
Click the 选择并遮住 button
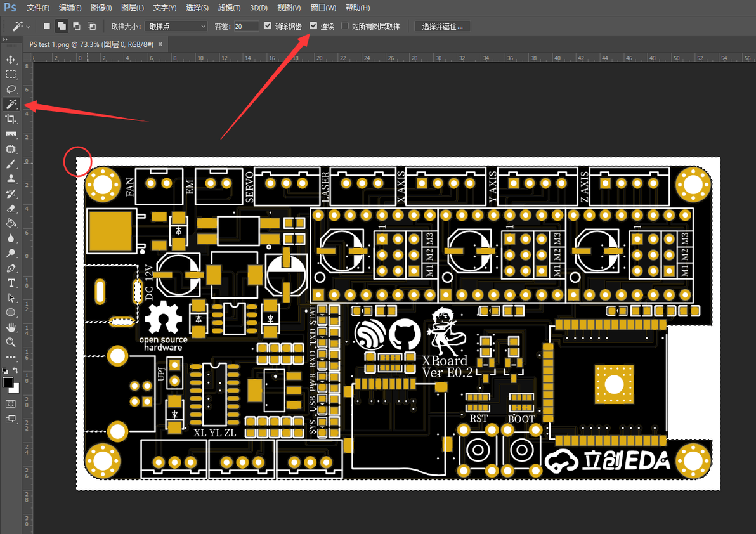(x=442, y=26)
